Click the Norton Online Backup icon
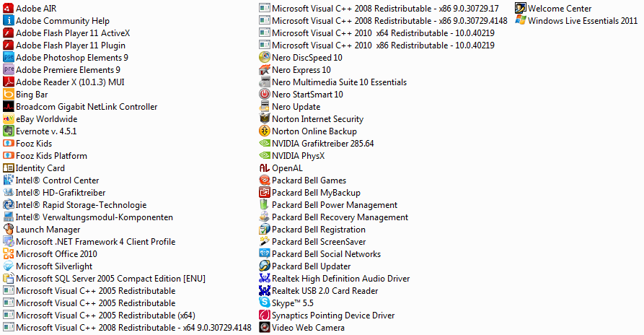 click(x=265, y=131)
